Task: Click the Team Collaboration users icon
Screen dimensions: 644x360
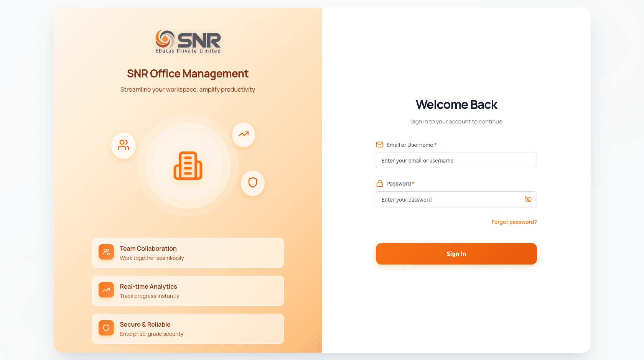Action: [106, 252]
